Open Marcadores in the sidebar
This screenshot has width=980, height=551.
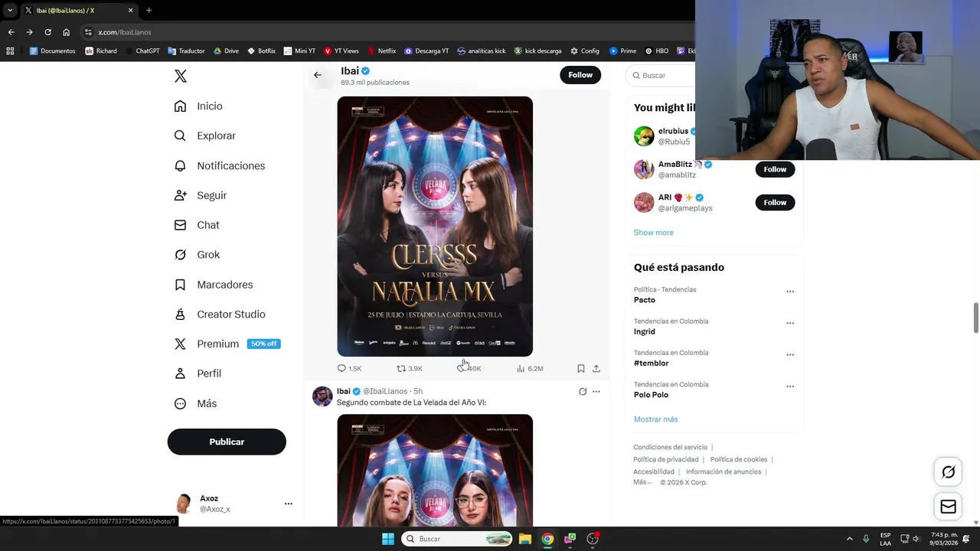(x=214, y=285)
